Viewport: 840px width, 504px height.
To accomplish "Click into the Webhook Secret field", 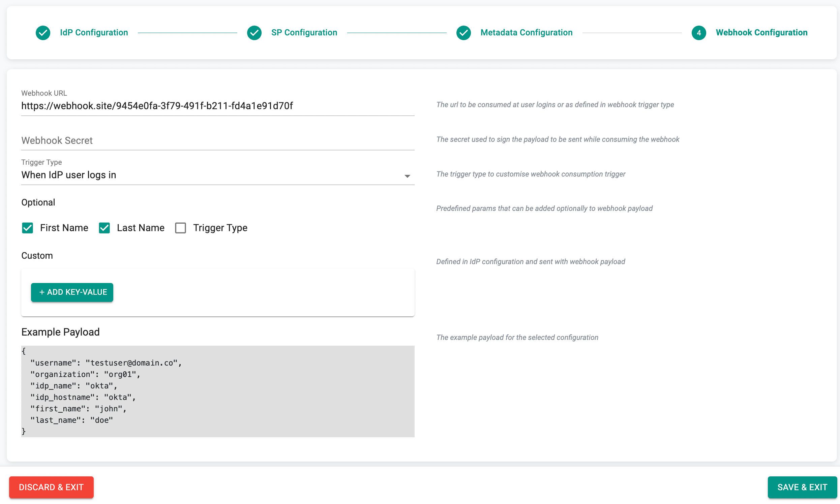I will tap(217, 140).
